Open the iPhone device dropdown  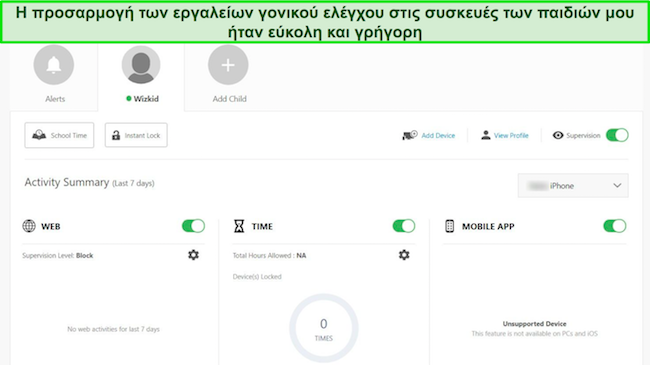[573, 185]
